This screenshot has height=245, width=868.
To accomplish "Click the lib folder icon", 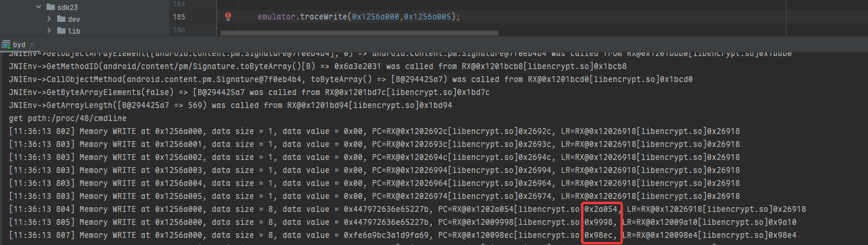I will (61, 31).
